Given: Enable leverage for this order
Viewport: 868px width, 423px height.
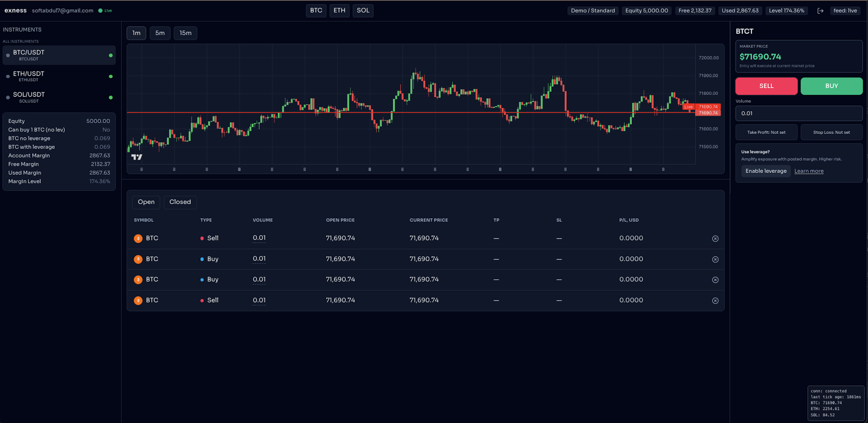Looking at the screenshot, I should pyautogui.click(x=765, y=171).
